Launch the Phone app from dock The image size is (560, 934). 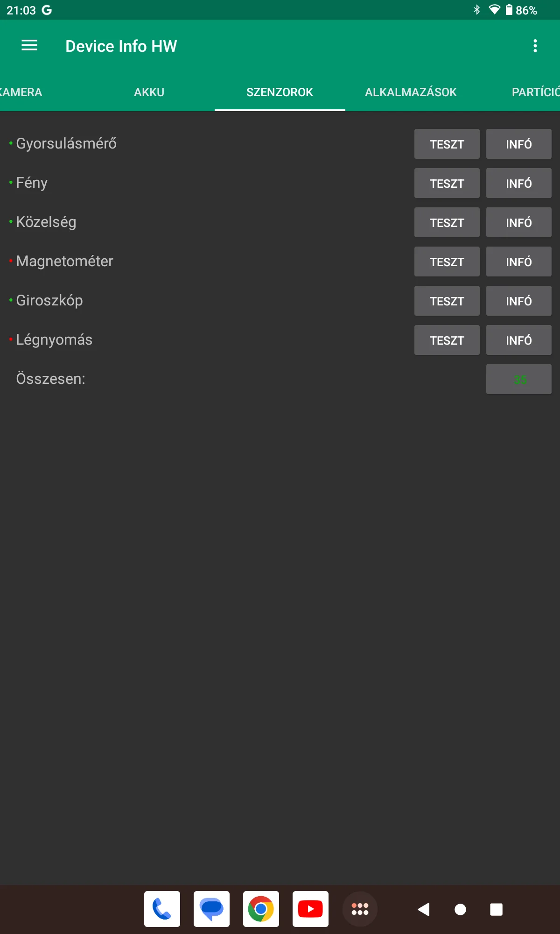[x=162, y=909]
